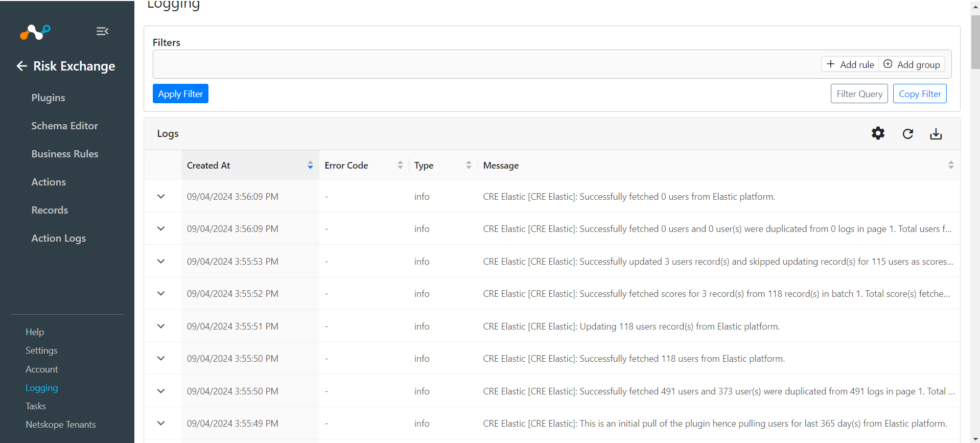Download the logs

click(936, 134)
